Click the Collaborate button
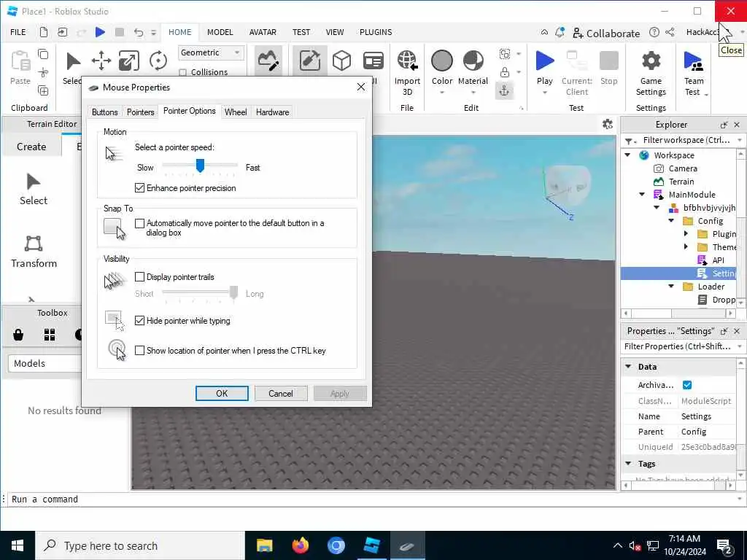 [606, 33]
